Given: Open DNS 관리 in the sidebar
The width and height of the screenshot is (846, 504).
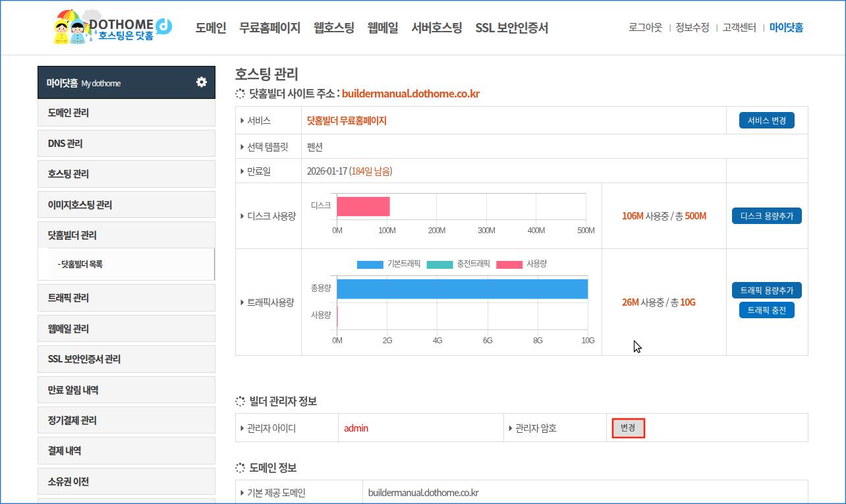Looking at the screenshot, I should click(65, 144).
